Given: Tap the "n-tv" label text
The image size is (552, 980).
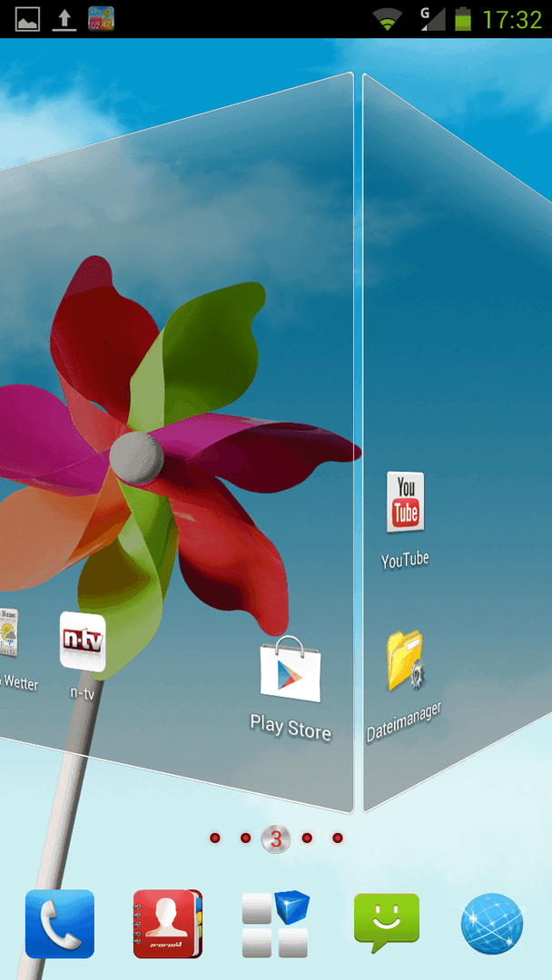Looking at the screenshot, I should [x=83, y=691].
